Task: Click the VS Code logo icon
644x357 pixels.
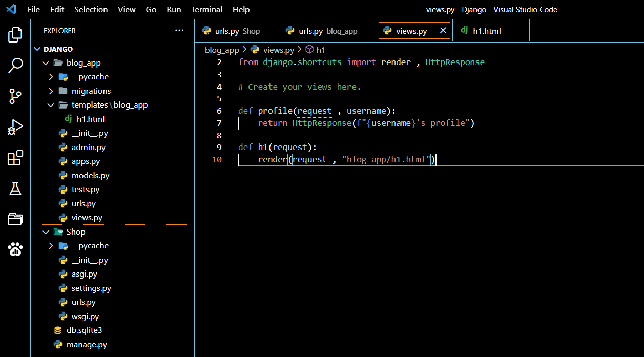Action: 11,9
